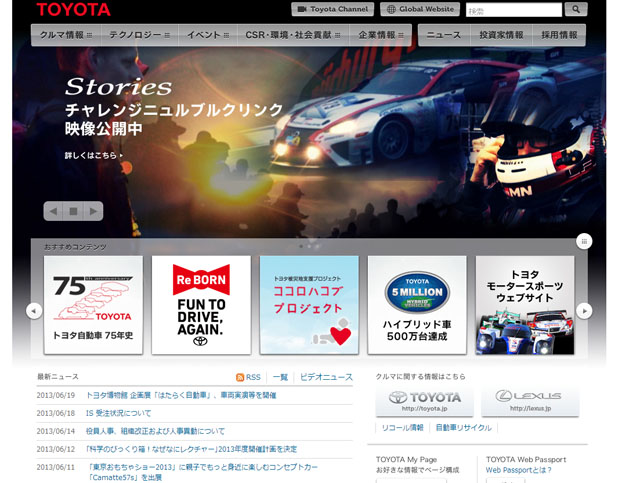The height and width of the screenshot is (483, 640).
Task: Expand the イベント menu
Action: [208, 35]
